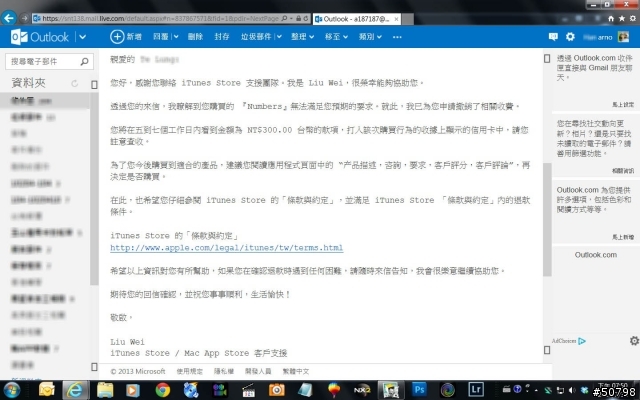Select the Outlook browser tab

(357, 19)
